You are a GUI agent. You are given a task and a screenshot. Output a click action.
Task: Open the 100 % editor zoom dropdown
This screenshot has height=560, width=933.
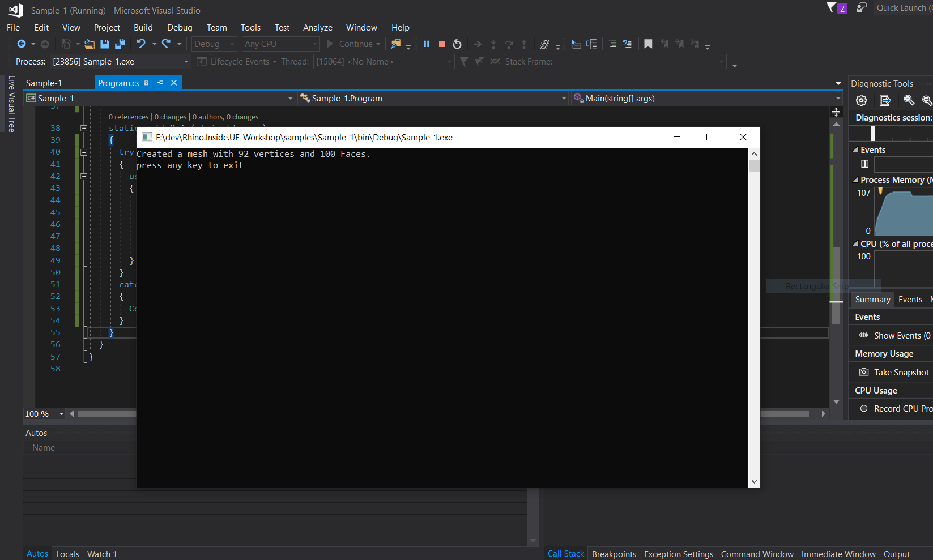(44, 414)
